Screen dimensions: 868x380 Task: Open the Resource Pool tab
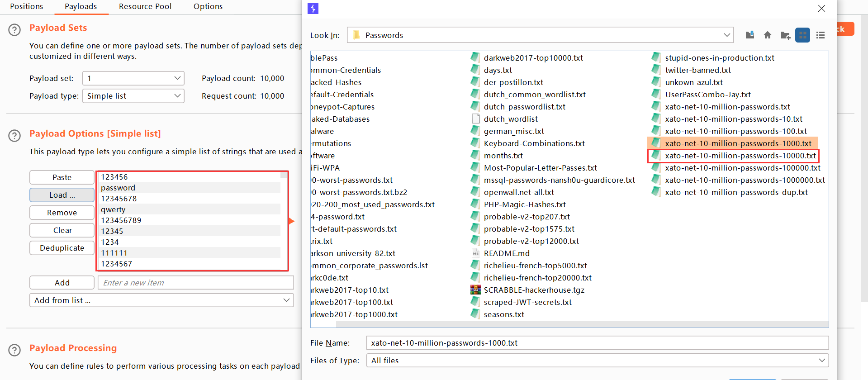tap(145, 6)
